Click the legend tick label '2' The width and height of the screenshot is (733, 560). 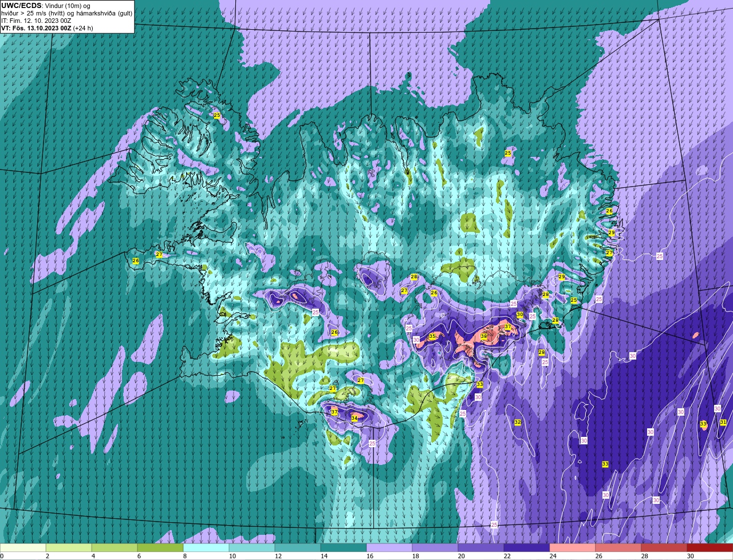click(48, 556)
